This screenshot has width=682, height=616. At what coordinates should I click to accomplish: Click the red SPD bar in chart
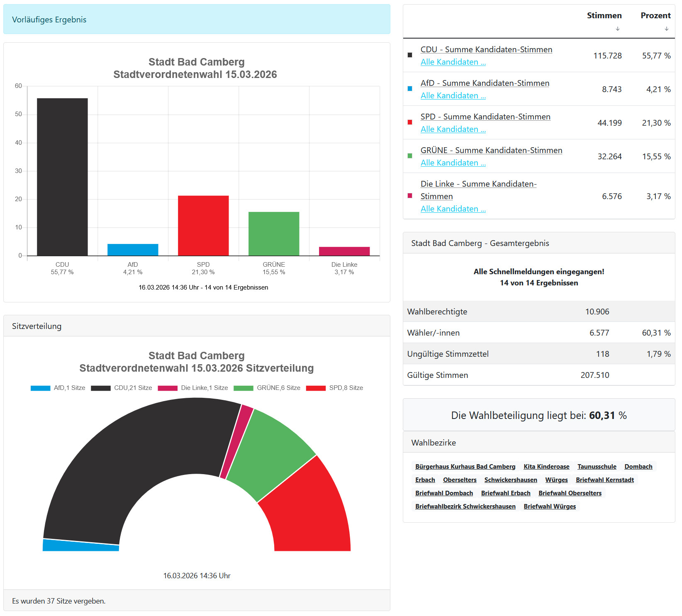(203, 226)
